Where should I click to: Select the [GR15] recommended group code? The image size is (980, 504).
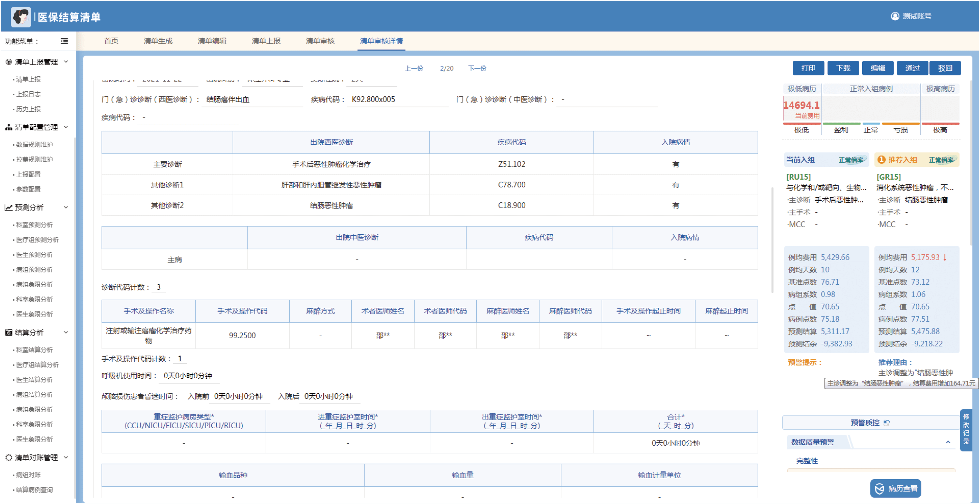tap(889, 177)
